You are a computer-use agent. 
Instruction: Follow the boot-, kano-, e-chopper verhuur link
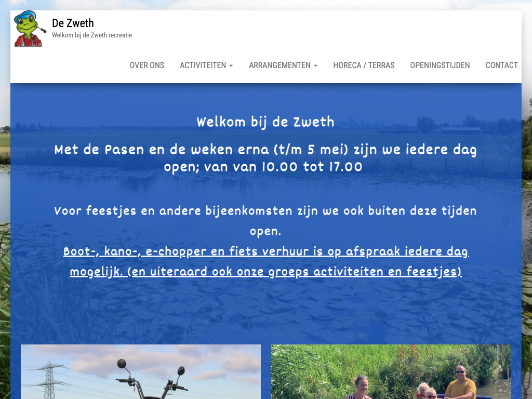[265, 261]
